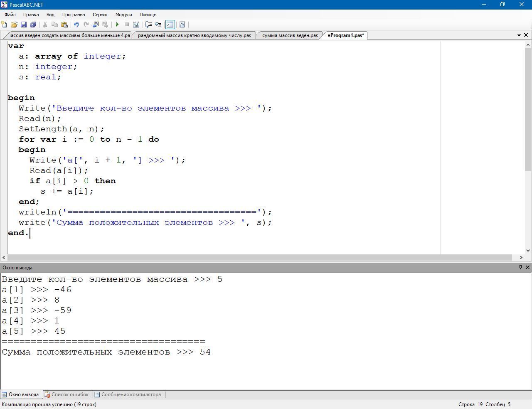Place cursor on 'SetLength(a, n);' line

(x=62, y=129)
